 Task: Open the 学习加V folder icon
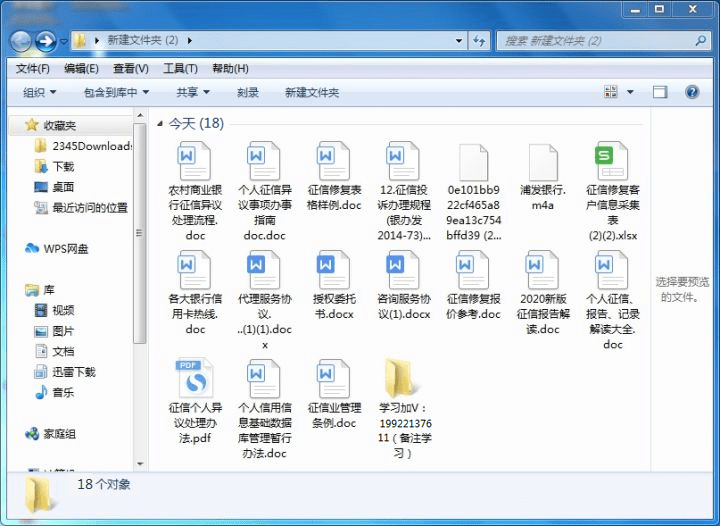(x=403, y=379)
